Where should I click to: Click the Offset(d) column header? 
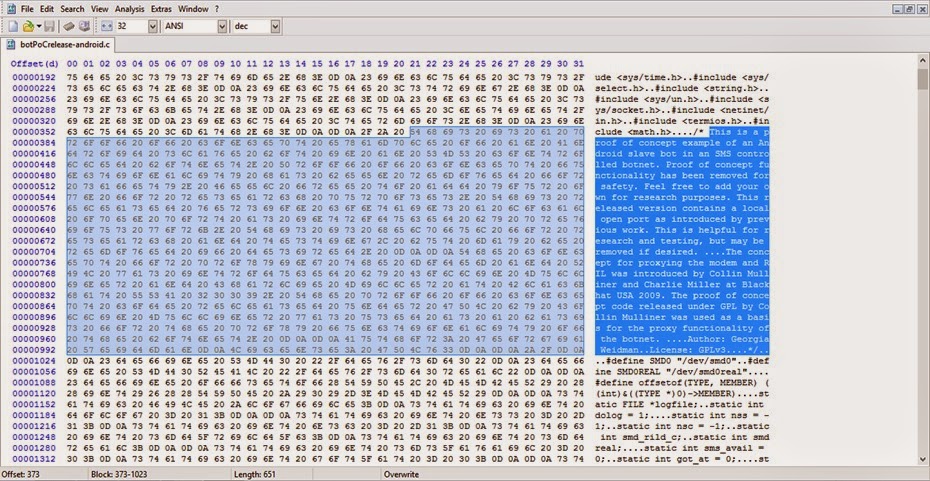click(34, 63)
